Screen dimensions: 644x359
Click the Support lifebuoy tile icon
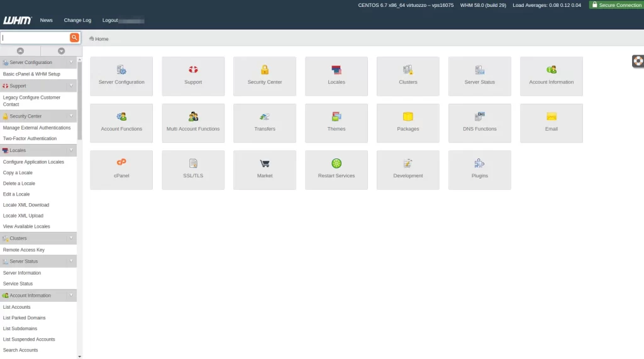[193, 70]
